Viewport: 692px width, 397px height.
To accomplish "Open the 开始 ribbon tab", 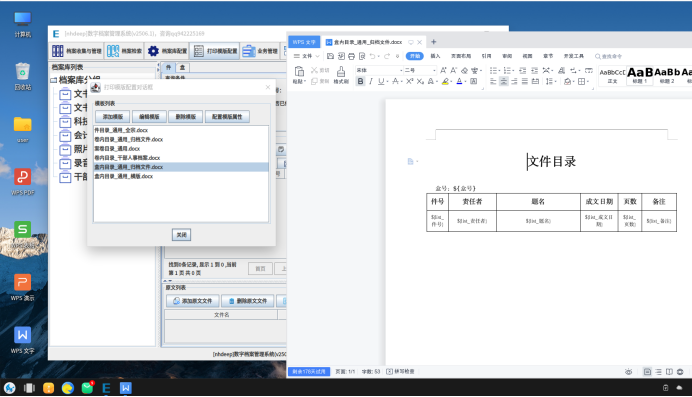I will click(x=414, y=56).
